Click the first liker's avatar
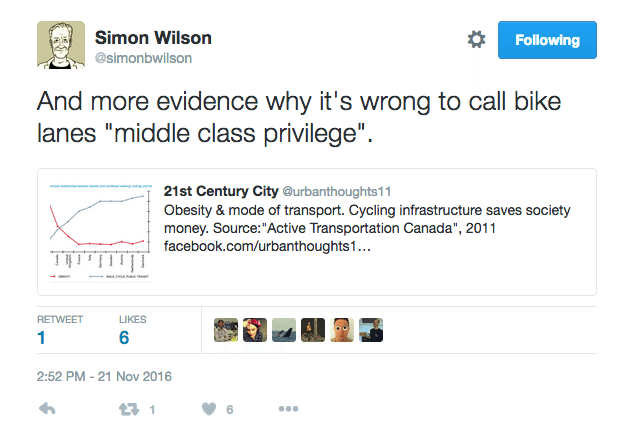Screen dimensions: 633x436 (x=225, y=330)
